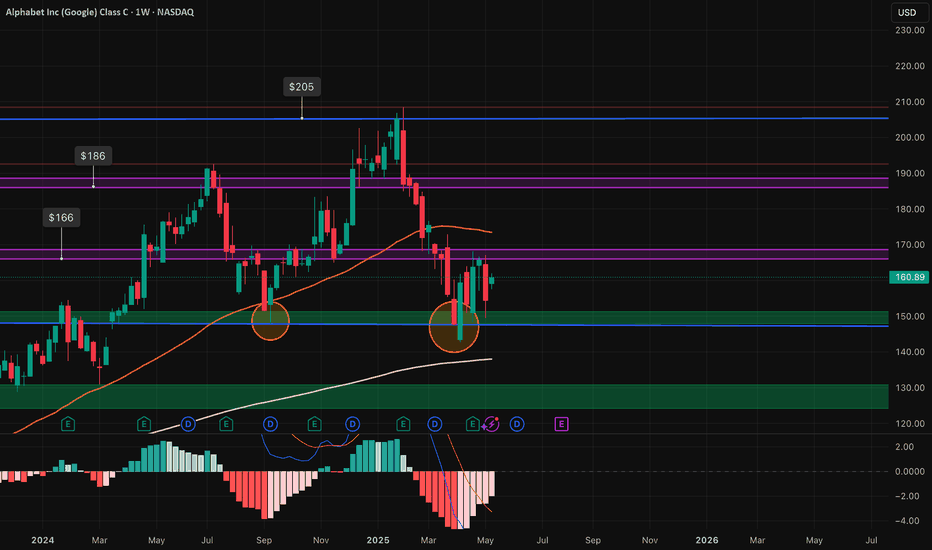
Task: Open the April 2024 earnings E marker
Action: (144, 424)
